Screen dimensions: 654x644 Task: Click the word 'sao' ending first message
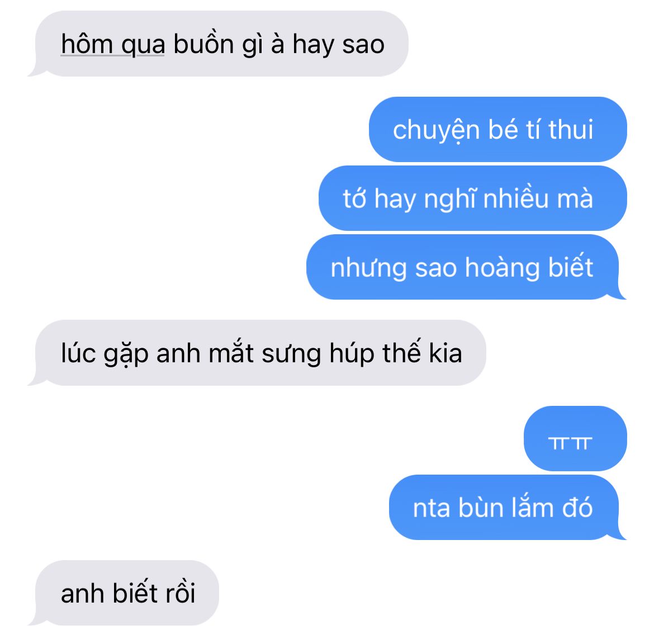click(x=363, y=45)
